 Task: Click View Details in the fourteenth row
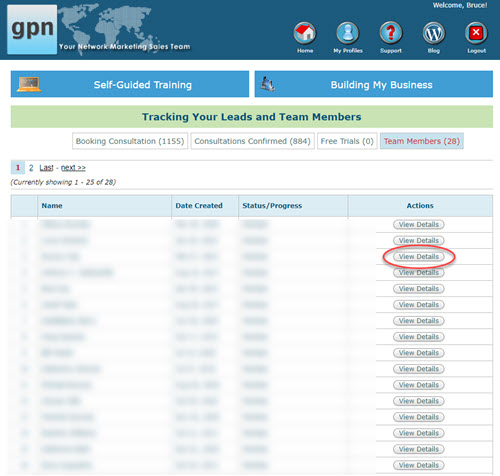419,433
